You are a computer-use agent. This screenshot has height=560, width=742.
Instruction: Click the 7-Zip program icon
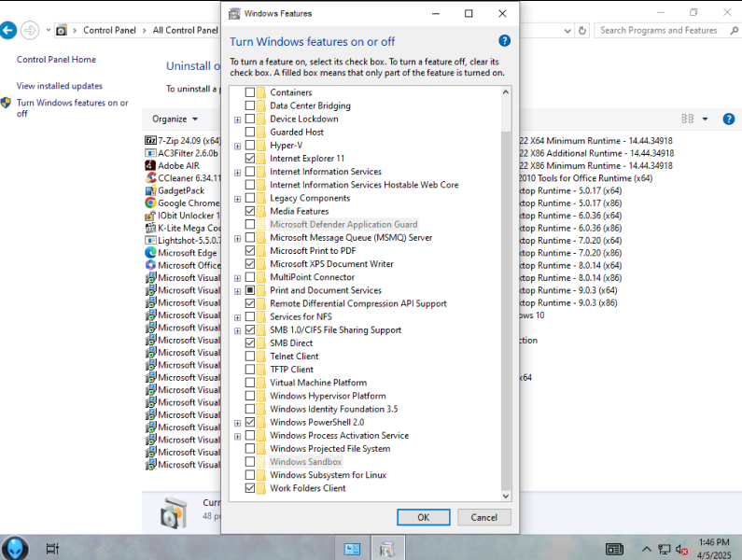click(150, 141)
